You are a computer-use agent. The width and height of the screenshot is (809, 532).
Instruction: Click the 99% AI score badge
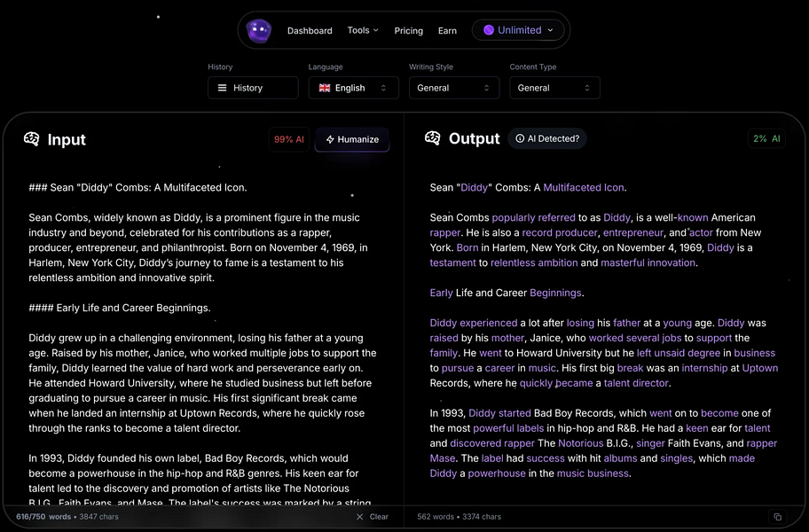[288, 139]
